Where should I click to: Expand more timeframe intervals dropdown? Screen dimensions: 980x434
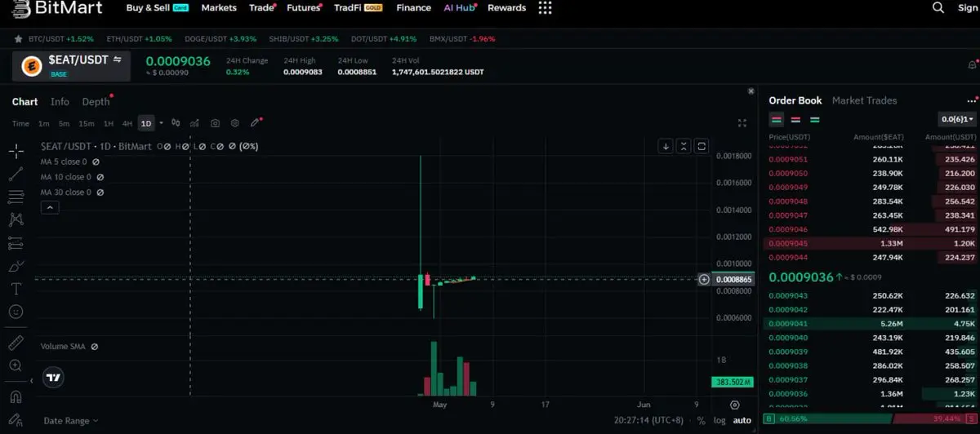point(162,123)
